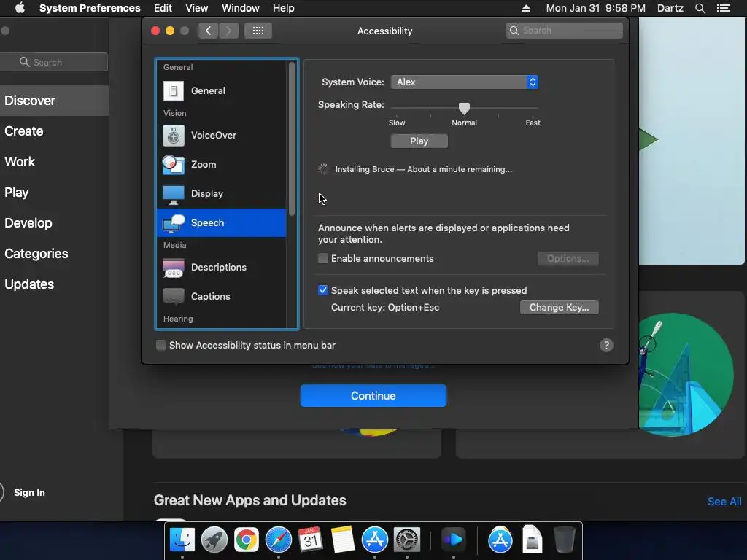This screenshot has height=560, width=747.
Task: Click Installing Bruce status text
Action: pyautogui.click(x=424, y=169)
